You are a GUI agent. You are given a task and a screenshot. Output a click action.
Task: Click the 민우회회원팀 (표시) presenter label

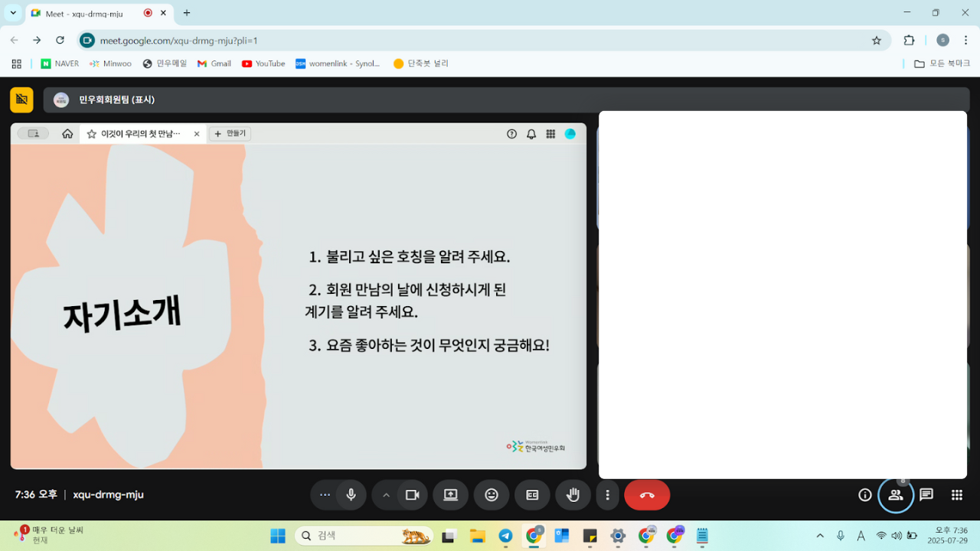point(117,100)
